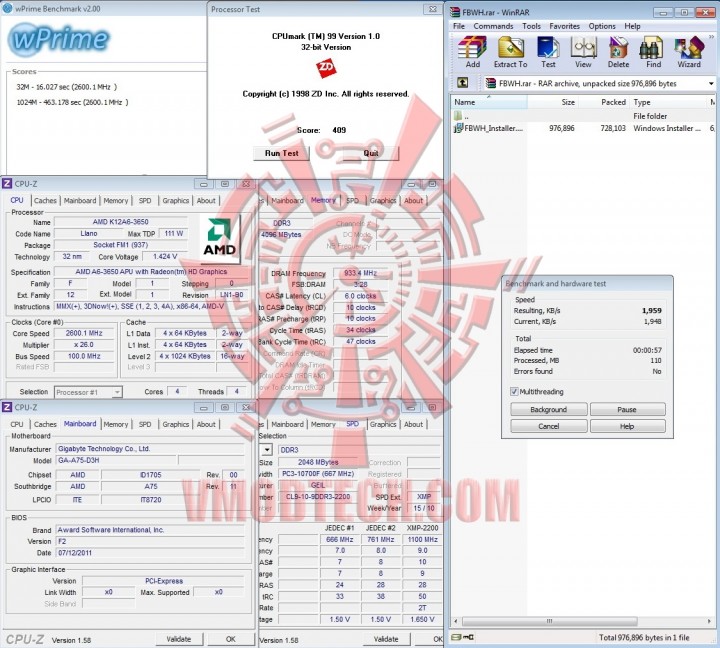This screenshot has width=720, height=648.
Task: Click the Run Test button
Action: (281, 153)
